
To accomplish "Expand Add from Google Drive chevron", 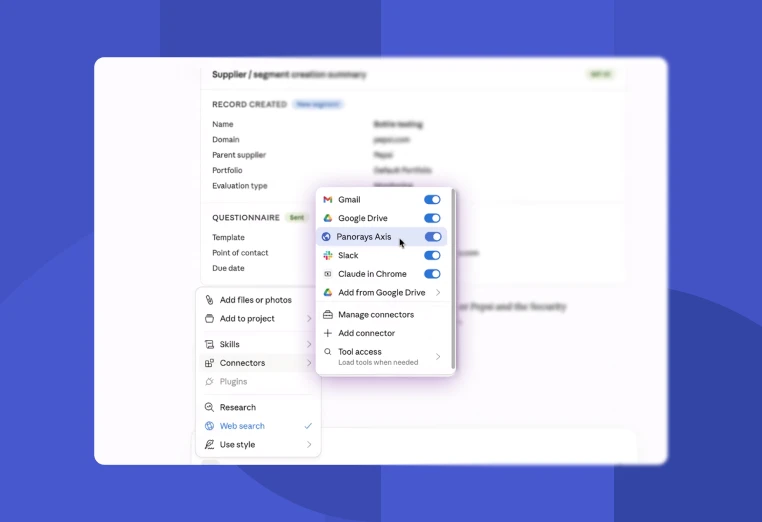I will click(x=438, y=293).
